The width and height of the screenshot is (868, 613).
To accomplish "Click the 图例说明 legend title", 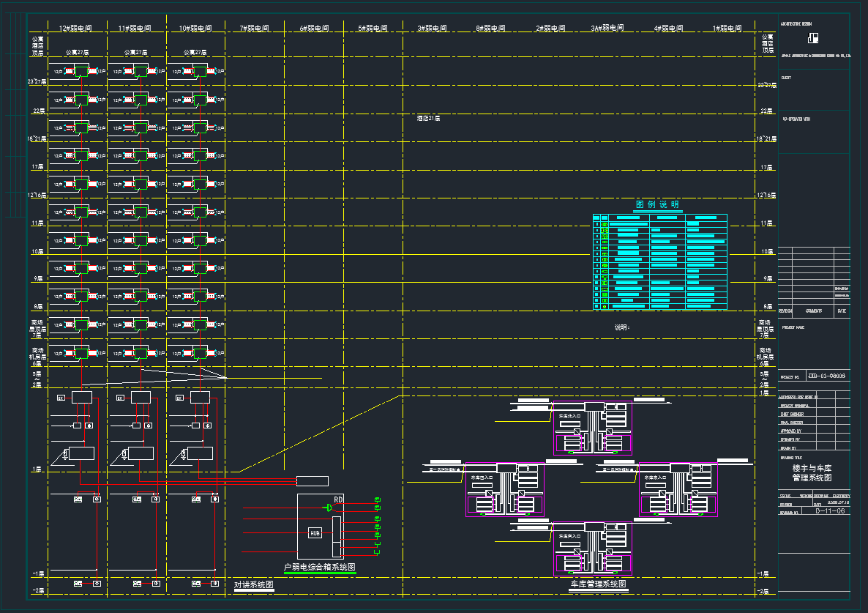I will (657, 204).
